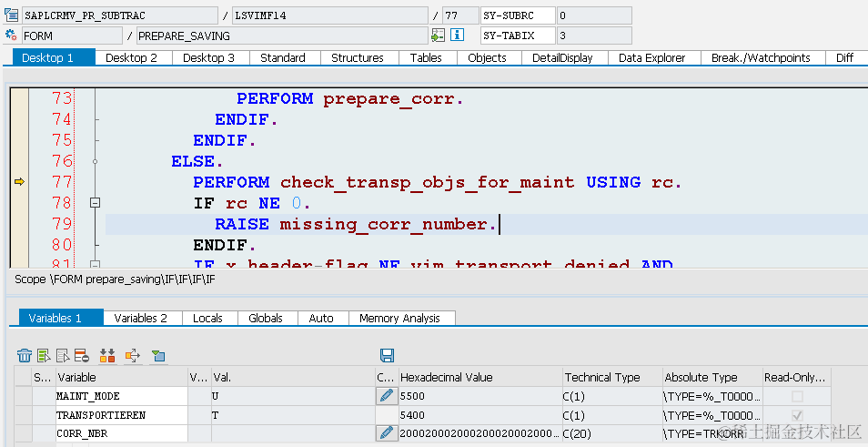Image resolution: width=868 pixels, height=447 pixels.
Task: Click the TRANSPORTIEREN variable name cell
Action: 121,415
